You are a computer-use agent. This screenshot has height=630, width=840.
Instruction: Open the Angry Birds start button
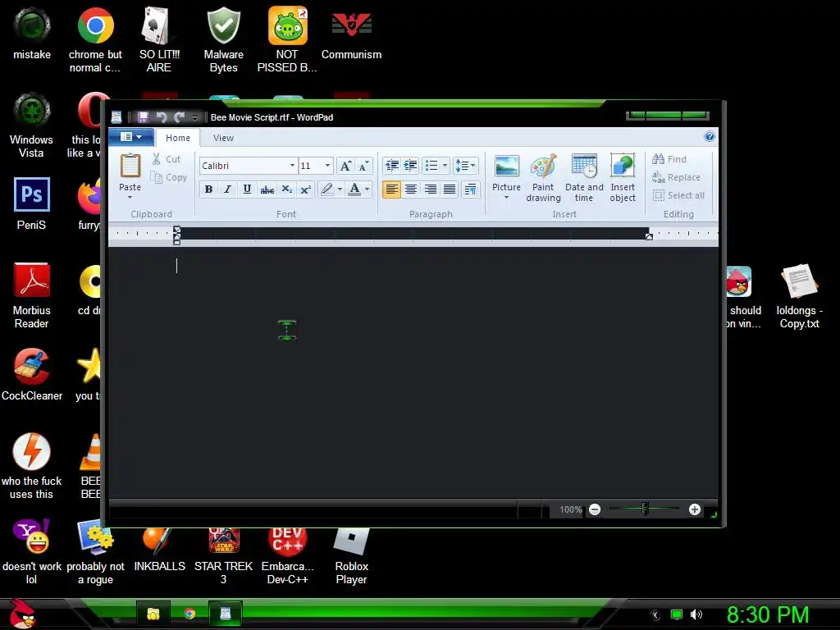click(x=22, y=614)
